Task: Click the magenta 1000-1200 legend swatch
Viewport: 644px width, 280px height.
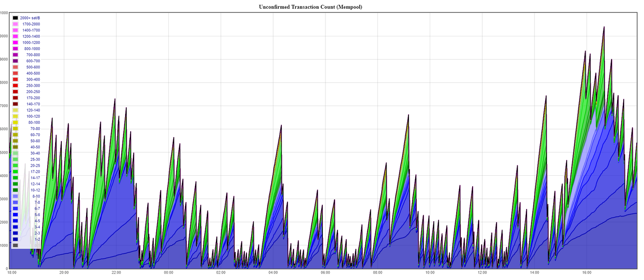Action: click(15, 42)
